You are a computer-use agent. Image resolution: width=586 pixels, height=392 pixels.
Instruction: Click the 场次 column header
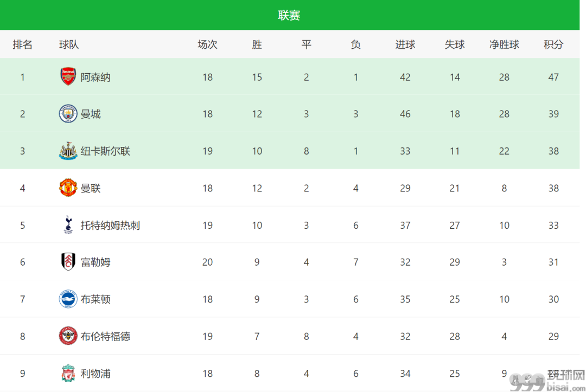pyautogui.click(x=207, y=44)
